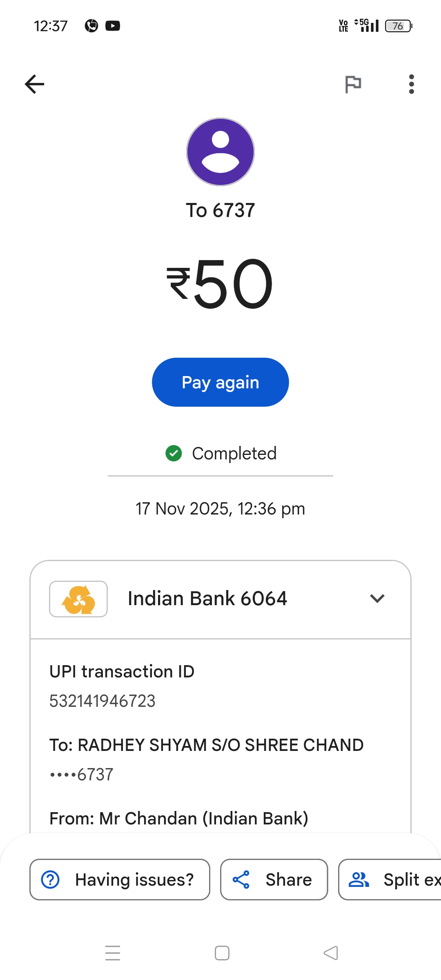Image resolution: width=441 pixels, height=980 pixels.
Task: Tap the Android recents navigation button
Action: tap(113, 953)
